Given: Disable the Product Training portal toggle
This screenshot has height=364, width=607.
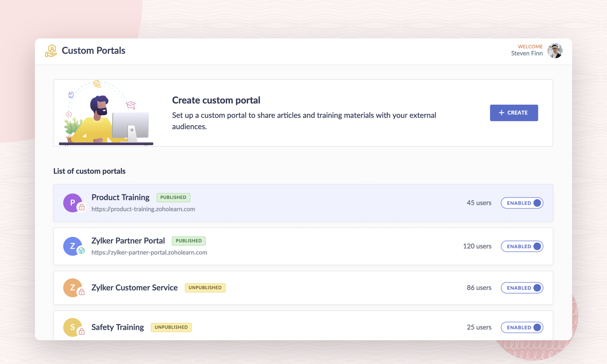Looking at the screenshot, I should coord(522,203).
